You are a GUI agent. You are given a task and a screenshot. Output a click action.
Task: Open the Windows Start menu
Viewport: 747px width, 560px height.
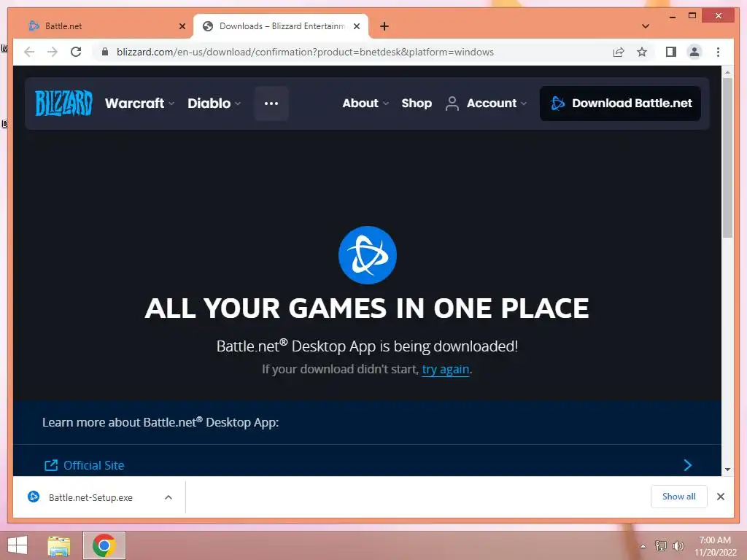point(18,545)
